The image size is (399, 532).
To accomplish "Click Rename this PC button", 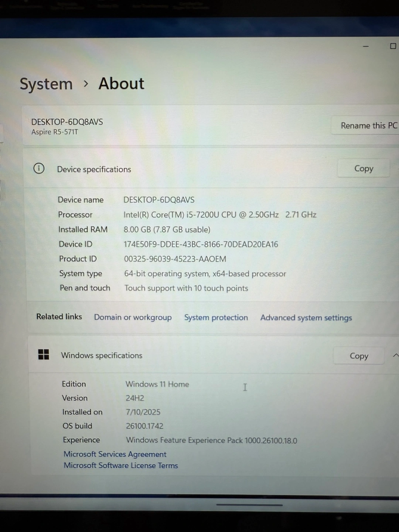I will coord(366,126).
